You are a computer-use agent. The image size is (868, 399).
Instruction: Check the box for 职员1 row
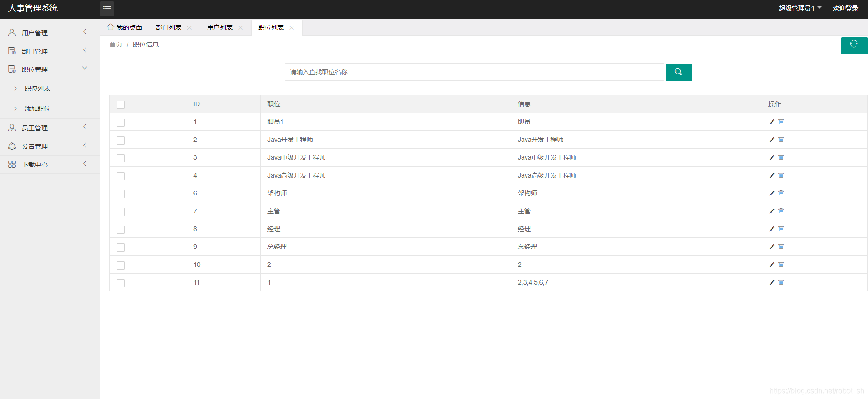tap(121, 123)
